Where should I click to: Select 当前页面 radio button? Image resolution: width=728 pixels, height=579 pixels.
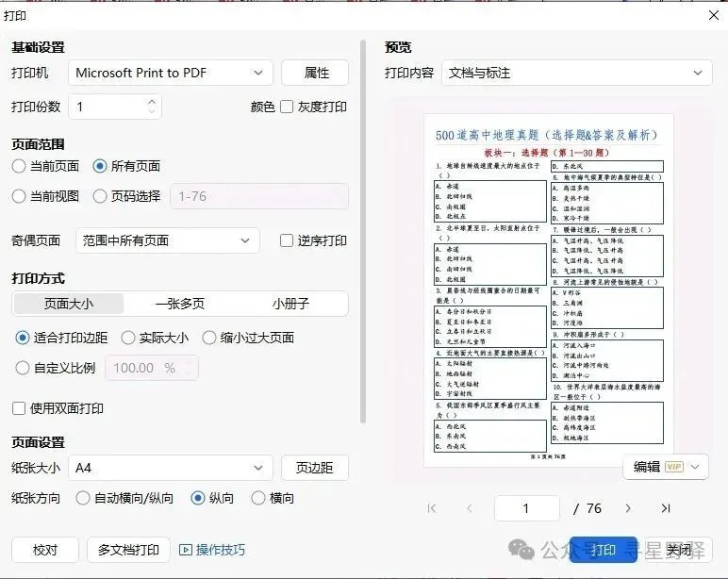[x=19, y=166]
